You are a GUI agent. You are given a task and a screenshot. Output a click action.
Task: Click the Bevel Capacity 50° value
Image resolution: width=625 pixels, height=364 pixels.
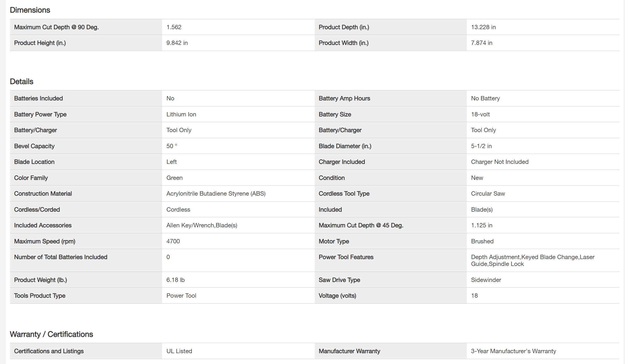pos(172,146)
